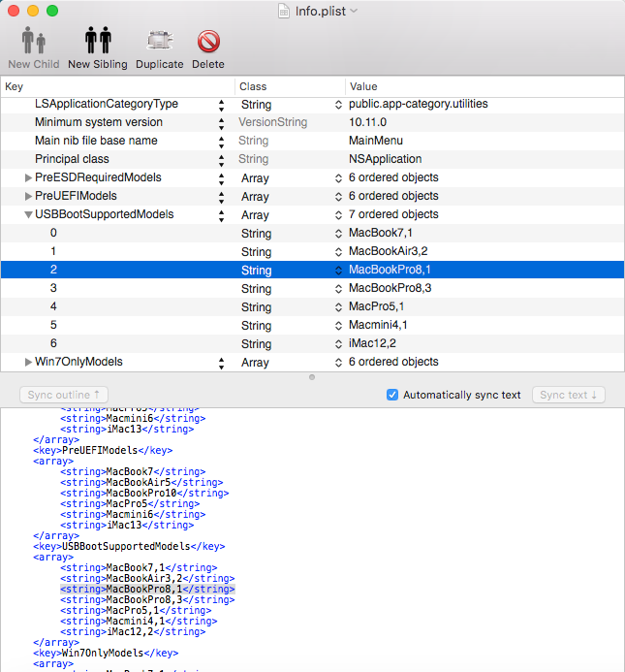The image size is (625, 672).
Task: Click MacBookPro10 string line in XML
Action: 144,494
